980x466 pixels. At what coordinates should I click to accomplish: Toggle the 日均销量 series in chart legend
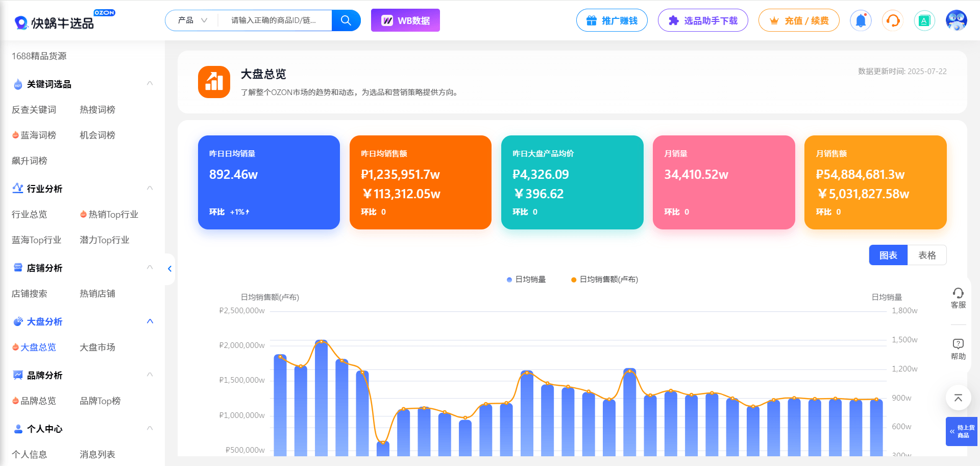[526, 279]
